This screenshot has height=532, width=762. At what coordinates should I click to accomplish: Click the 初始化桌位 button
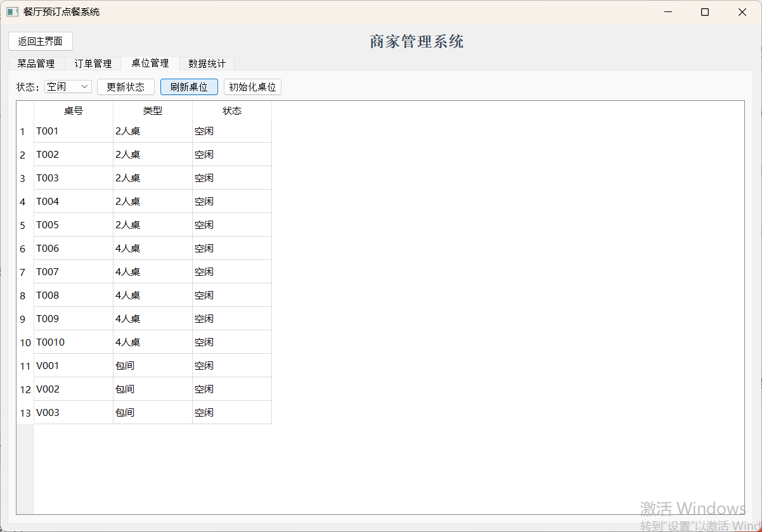click(x=252, y=87)
